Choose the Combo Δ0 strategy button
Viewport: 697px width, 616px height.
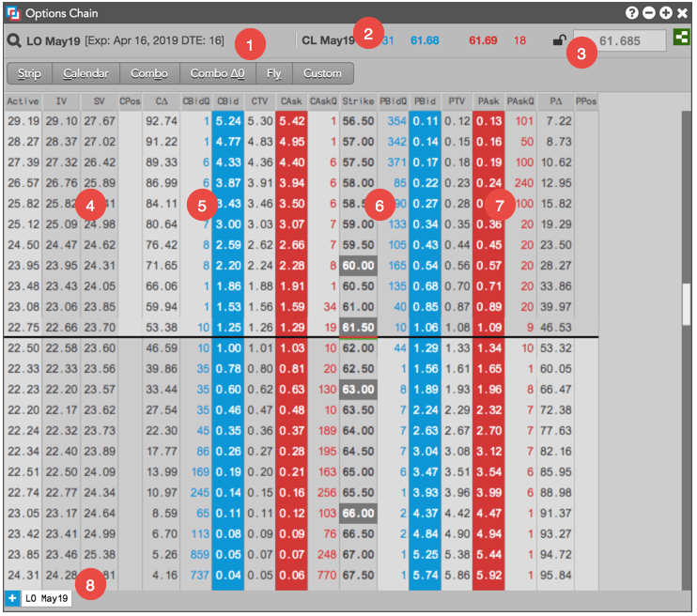(x=217, y=73)
